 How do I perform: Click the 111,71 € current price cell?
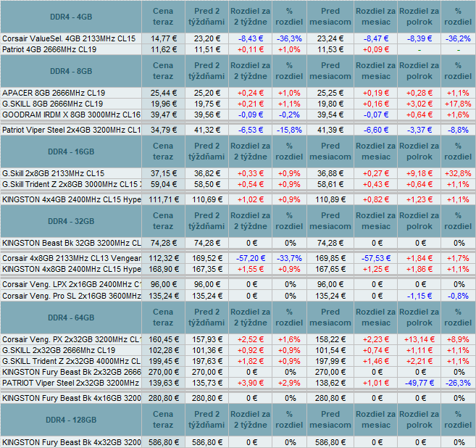point(163,199)
